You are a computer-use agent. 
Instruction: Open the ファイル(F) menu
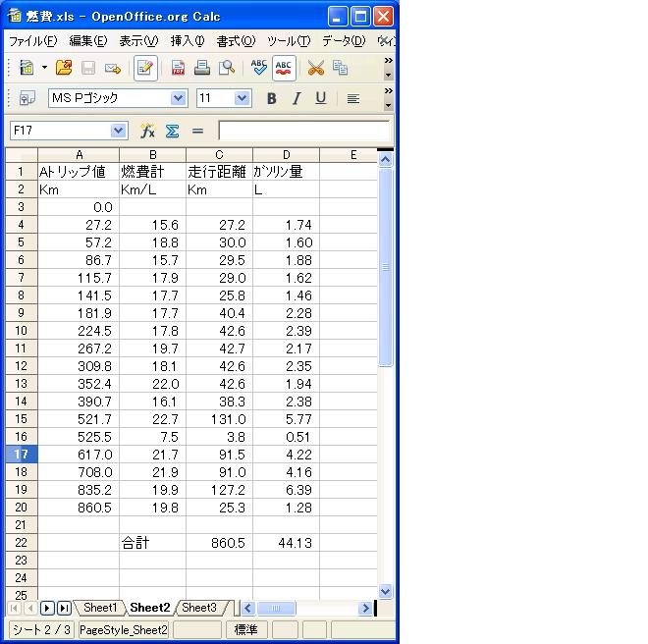[x=33, y=41]
